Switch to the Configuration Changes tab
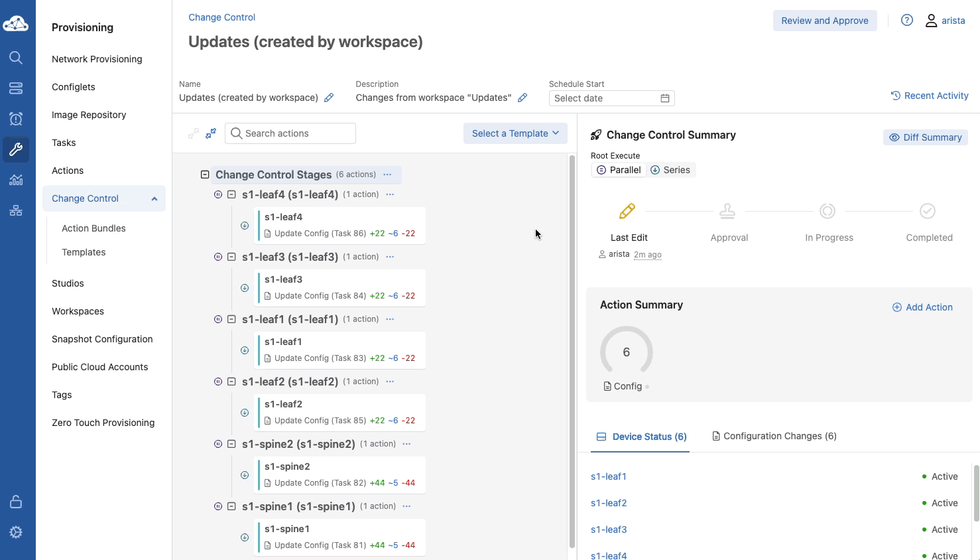This screenshot has height=560, width=980. click(x=774, y=436)
